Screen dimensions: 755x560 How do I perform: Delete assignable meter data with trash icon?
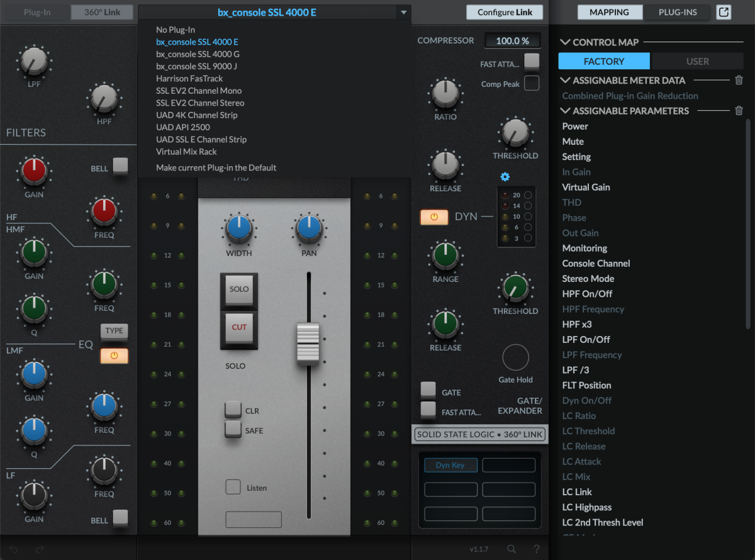[x=739, y=81]
